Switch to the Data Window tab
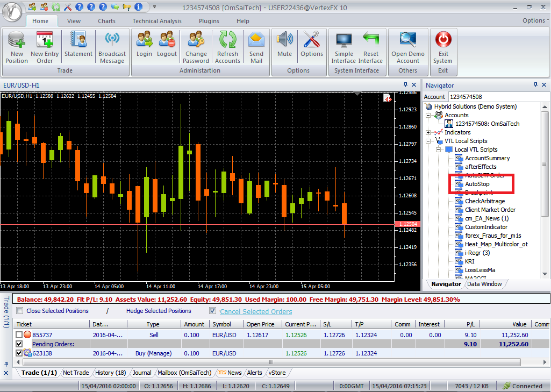The width and height of the screenshot is (551, 392). pyautogui.click(x=484, y=284)
